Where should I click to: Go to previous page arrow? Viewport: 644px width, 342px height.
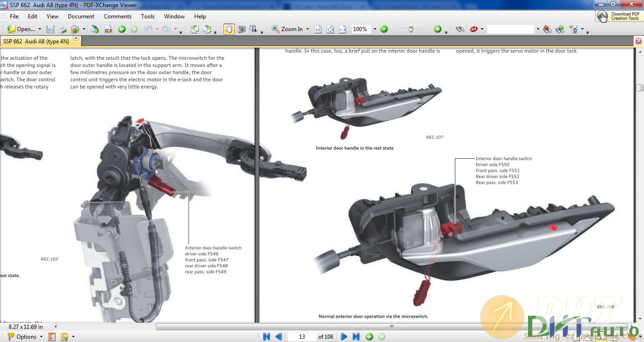278,336
